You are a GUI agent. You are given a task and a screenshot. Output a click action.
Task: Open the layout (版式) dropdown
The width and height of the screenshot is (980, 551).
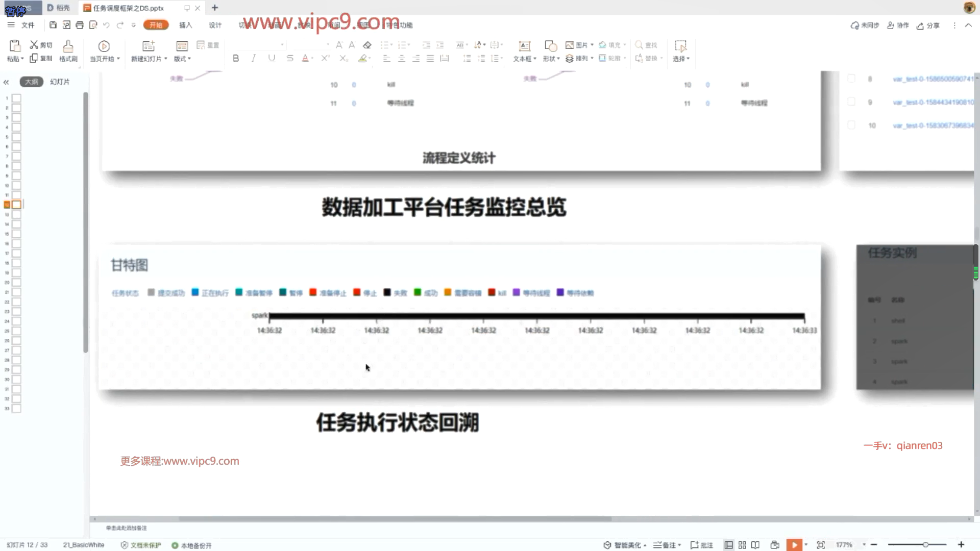point(182,59)
